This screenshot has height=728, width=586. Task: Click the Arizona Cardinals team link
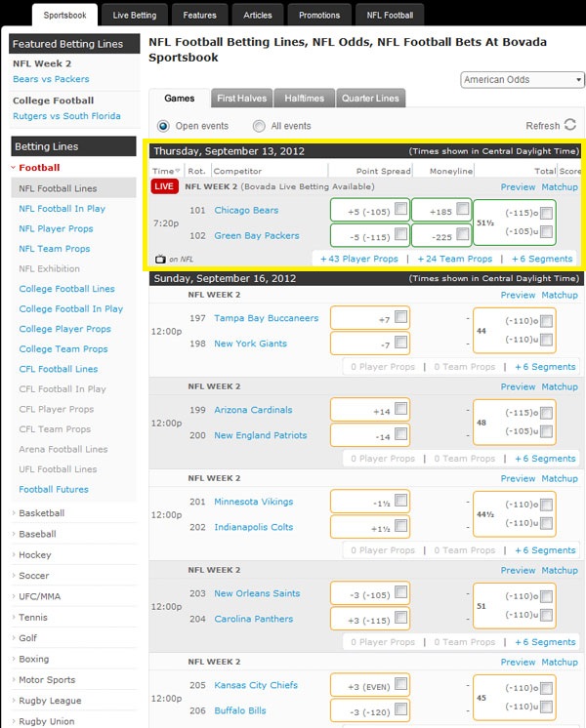253,410
